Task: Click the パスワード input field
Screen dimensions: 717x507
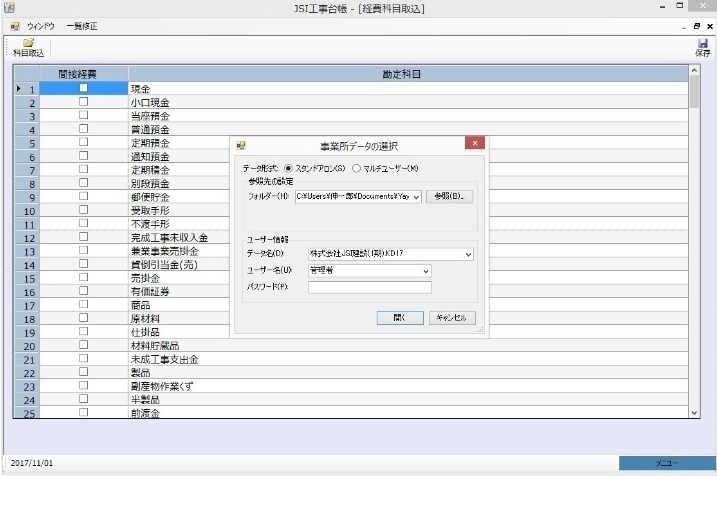Action: coord(370,288)
